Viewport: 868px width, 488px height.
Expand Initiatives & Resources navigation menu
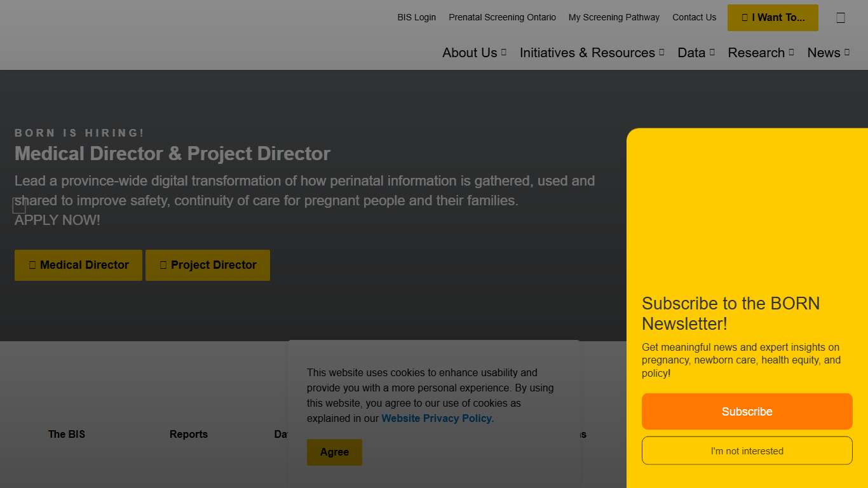(592, 53)
